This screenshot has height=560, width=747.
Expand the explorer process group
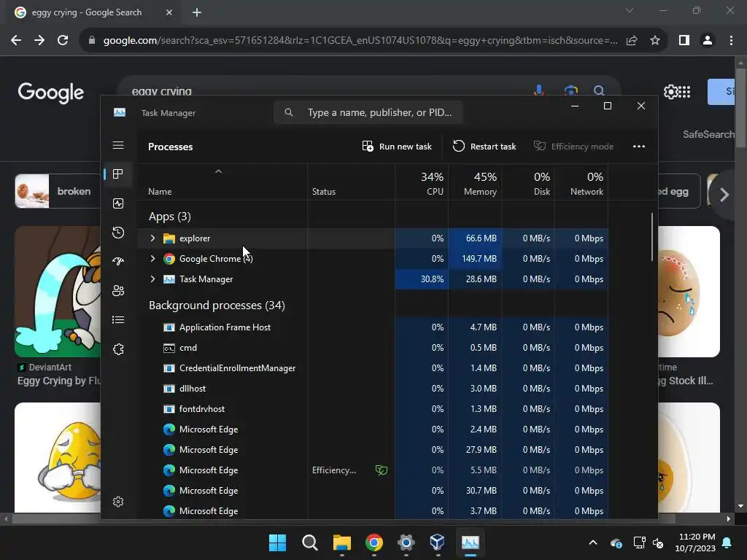[x=152, y=238]
